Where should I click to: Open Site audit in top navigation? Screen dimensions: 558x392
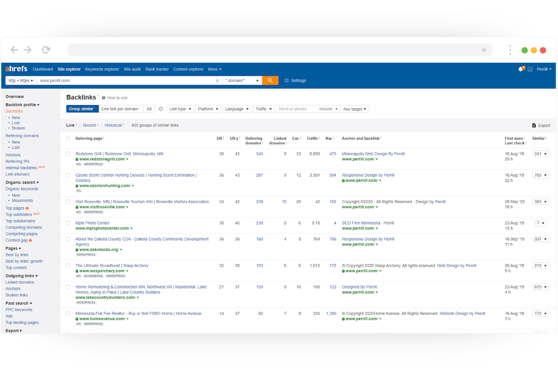tap(132, 69)
